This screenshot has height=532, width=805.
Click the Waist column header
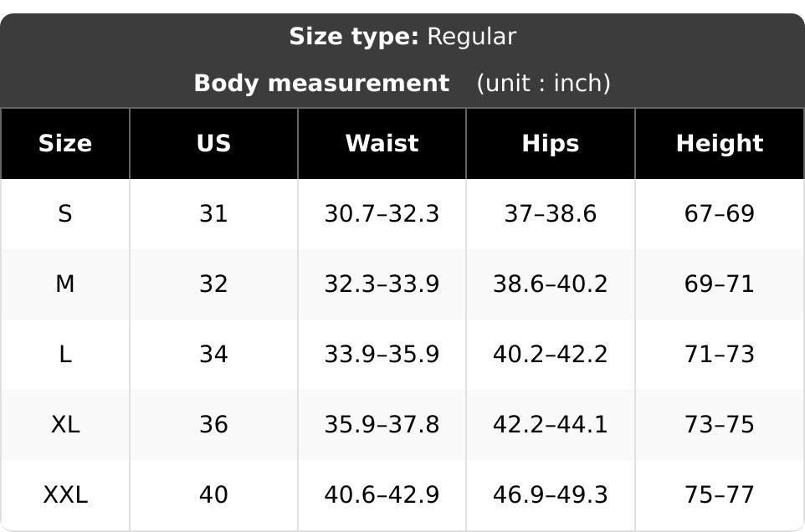(x=382, y=143)
